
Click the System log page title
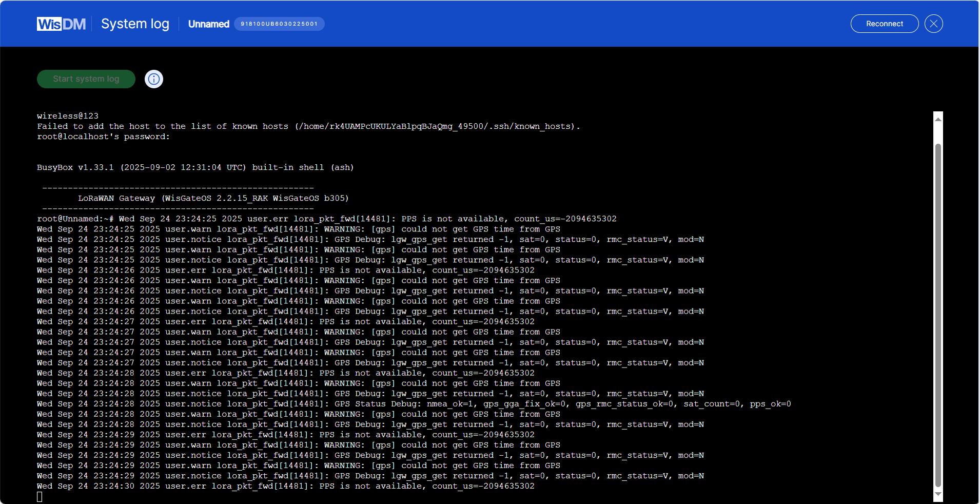135,24
